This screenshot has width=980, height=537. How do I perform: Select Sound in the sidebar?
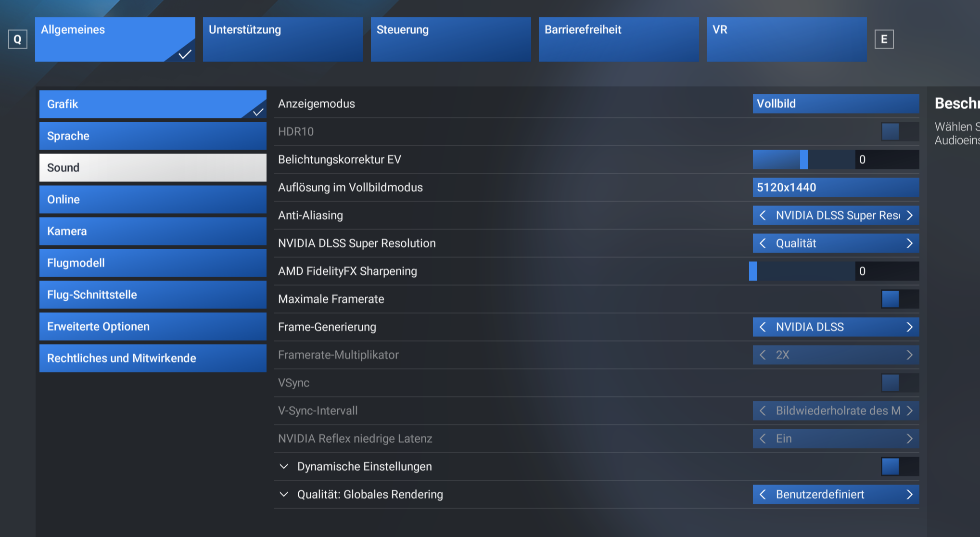(153, 168)
